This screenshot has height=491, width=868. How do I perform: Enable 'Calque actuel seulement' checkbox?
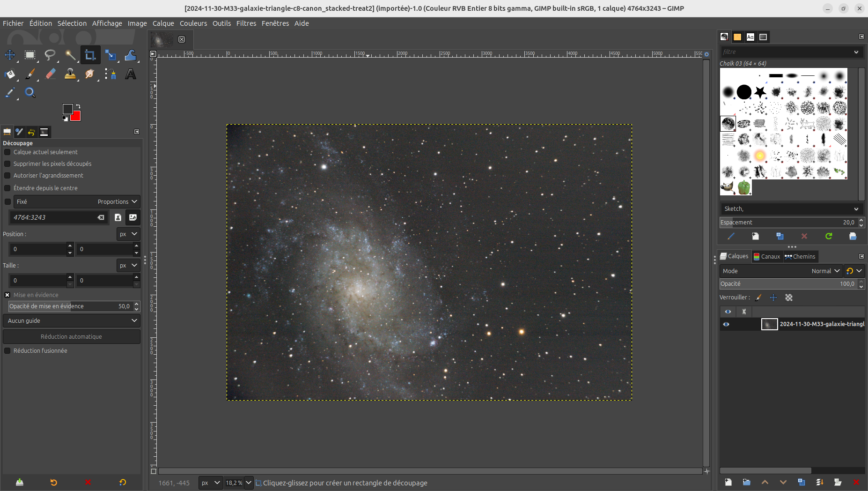(7, 152)
